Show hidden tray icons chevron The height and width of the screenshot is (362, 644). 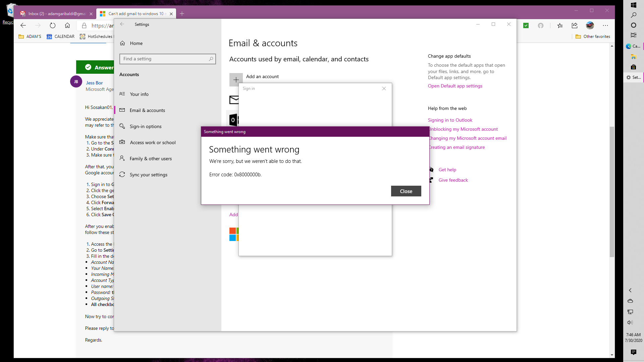tap(630, 290)
